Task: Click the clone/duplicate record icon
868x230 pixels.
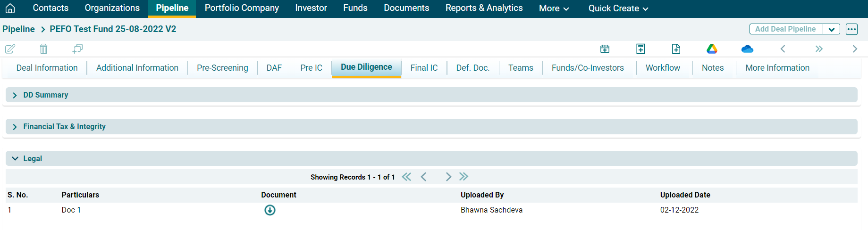Action: coord(77,49)
